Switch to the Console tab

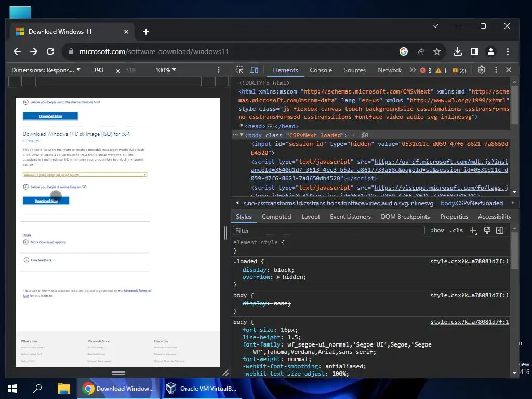(x=321, y=70)
